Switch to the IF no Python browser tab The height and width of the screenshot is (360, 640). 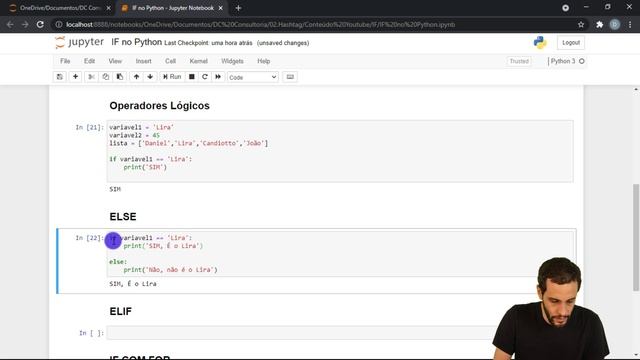coord(173,8)
